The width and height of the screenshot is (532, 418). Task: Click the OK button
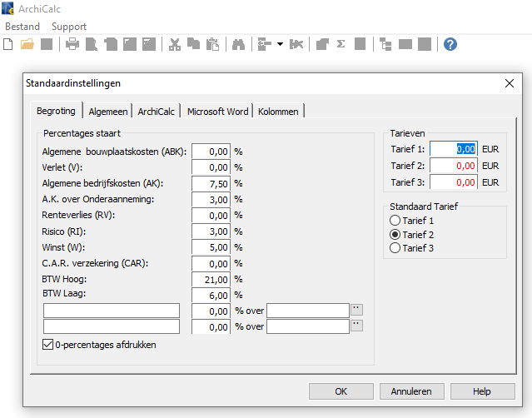point(341,391)
